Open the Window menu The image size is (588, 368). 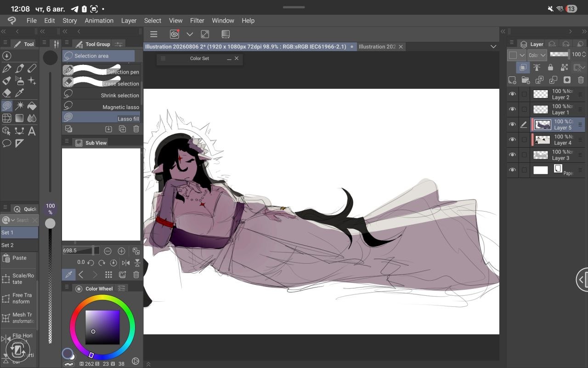coord(223,21)
